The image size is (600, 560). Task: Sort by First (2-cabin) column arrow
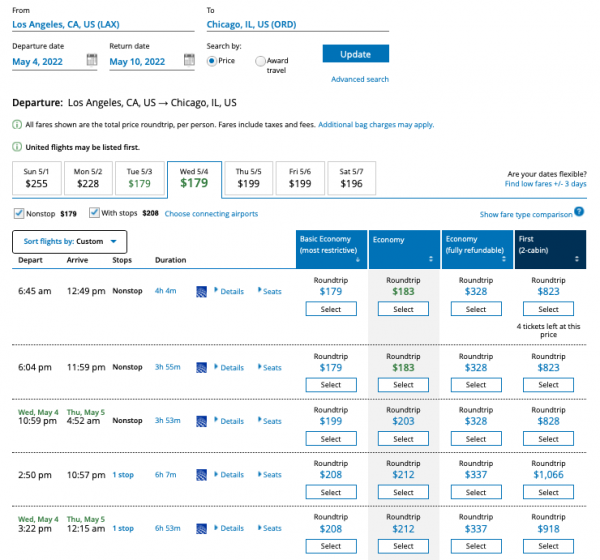[x=580, y=258]
